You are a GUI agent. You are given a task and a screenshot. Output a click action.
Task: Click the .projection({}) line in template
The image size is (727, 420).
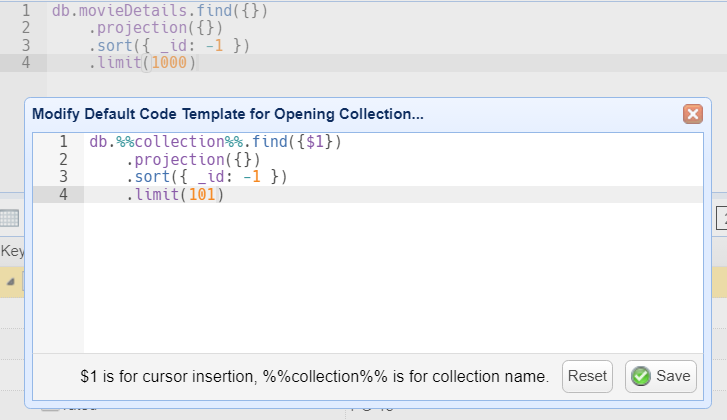click(x=193, y=160)
